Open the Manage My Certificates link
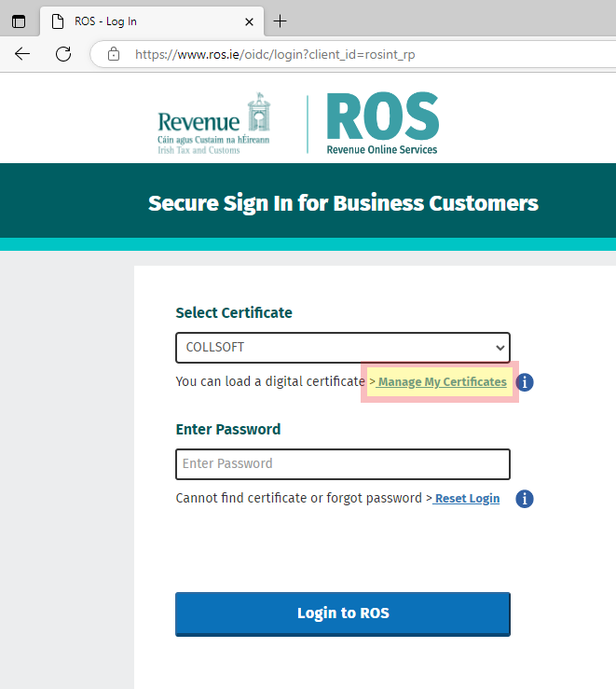The image size is (616, 689). 442,382
